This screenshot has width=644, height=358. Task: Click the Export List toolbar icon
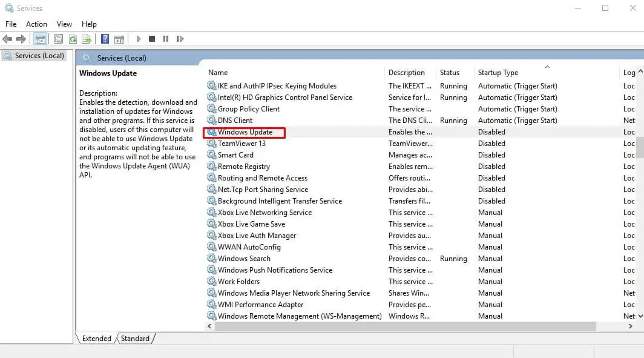pos(86,39)
